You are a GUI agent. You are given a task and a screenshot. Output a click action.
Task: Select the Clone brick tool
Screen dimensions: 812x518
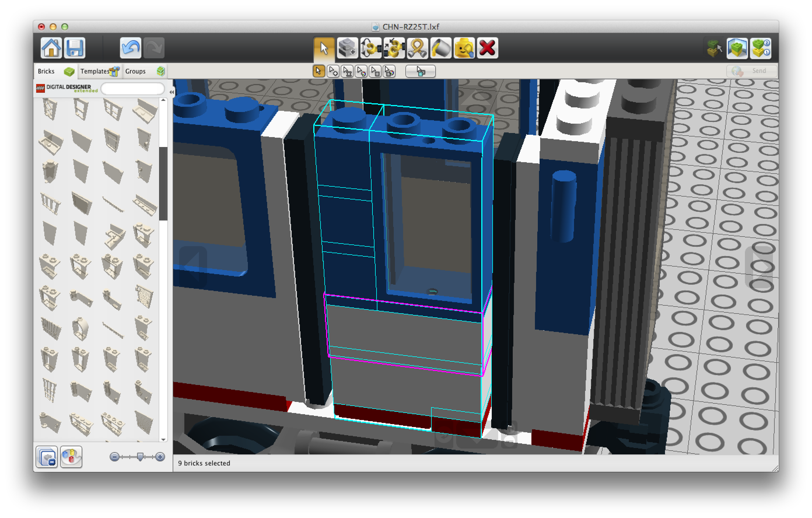347,48
